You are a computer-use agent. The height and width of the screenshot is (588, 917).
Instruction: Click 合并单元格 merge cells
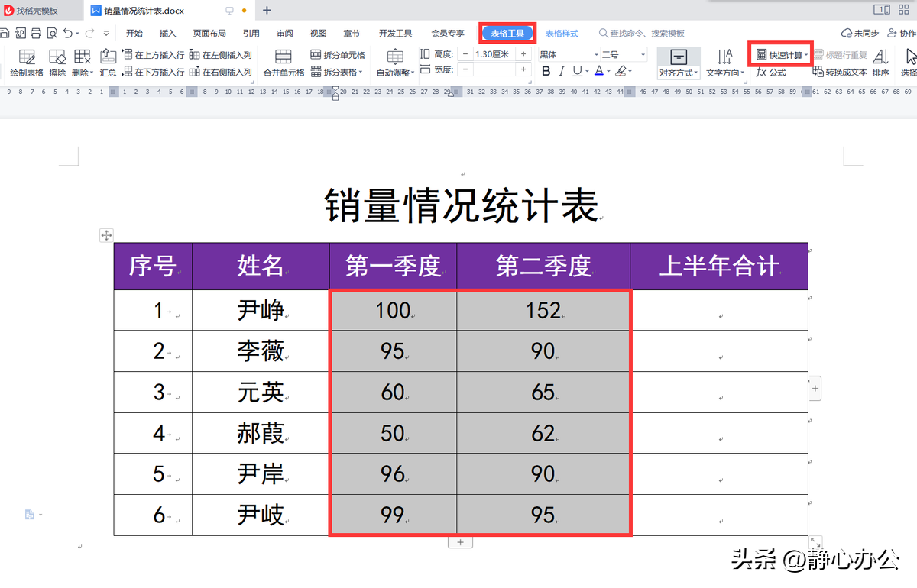pyautogui.click(x=284, y=63)
